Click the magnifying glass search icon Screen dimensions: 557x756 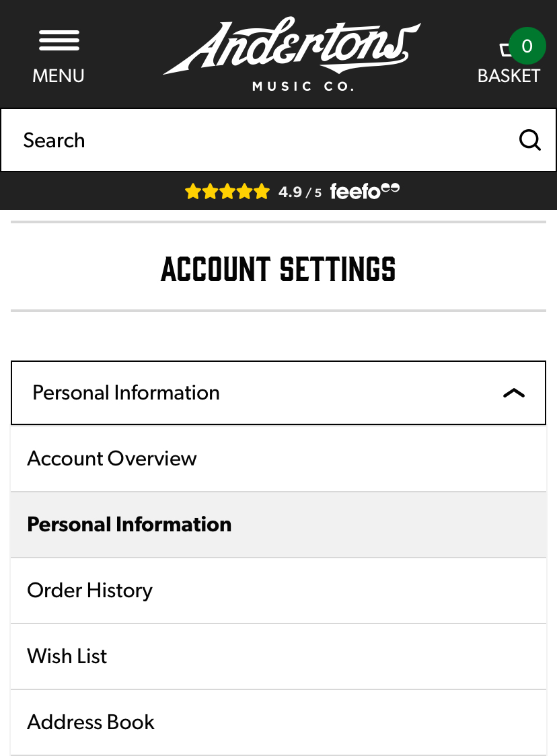[529, 141]
